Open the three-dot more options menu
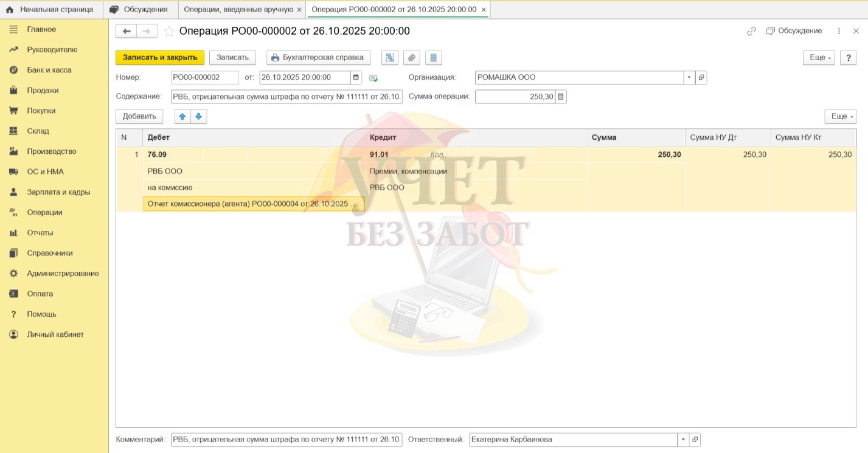This screenshot has width=868, height=453. (x=839, y=31)
